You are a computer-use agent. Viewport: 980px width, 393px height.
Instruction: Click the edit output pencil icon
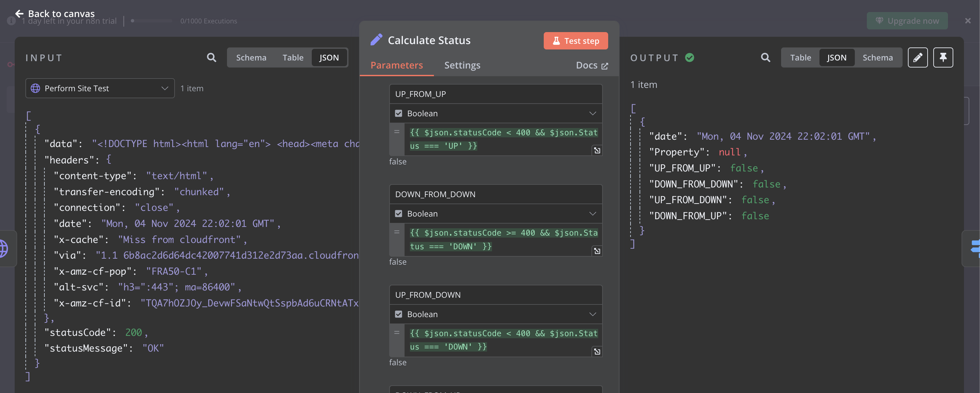pyautogui.click(x=918, y=57)
